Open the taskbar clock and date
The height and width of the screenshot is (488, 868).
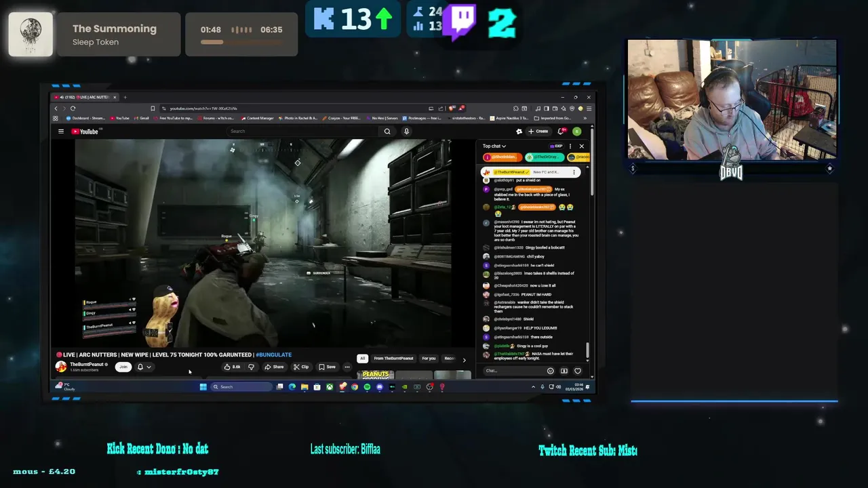(x=574, y=387)
